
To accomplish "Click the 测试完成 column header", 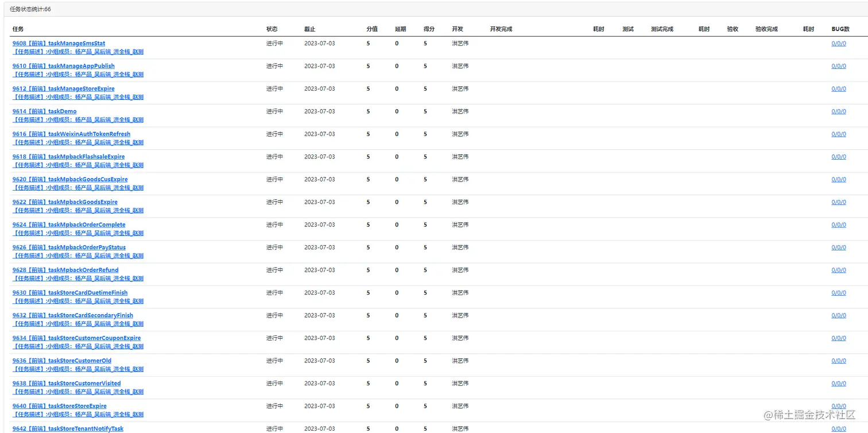I will coord(662,29).
